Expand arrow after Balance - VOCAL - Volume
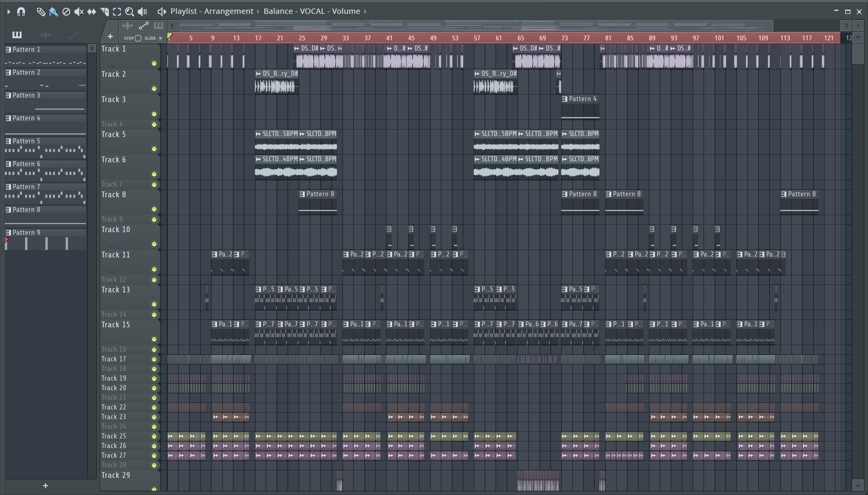Viewport: 868px width, 495px height. 365,11
